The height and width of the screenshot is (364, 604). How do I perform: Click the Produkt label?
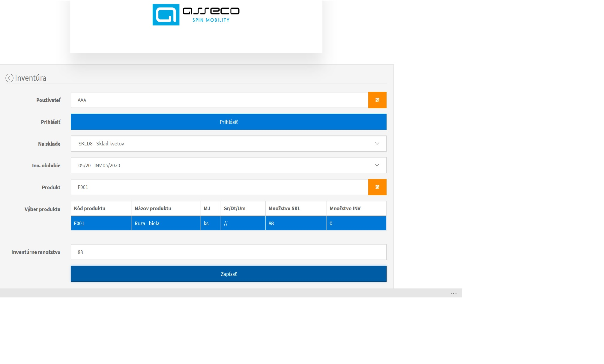(x=51, y=187)
